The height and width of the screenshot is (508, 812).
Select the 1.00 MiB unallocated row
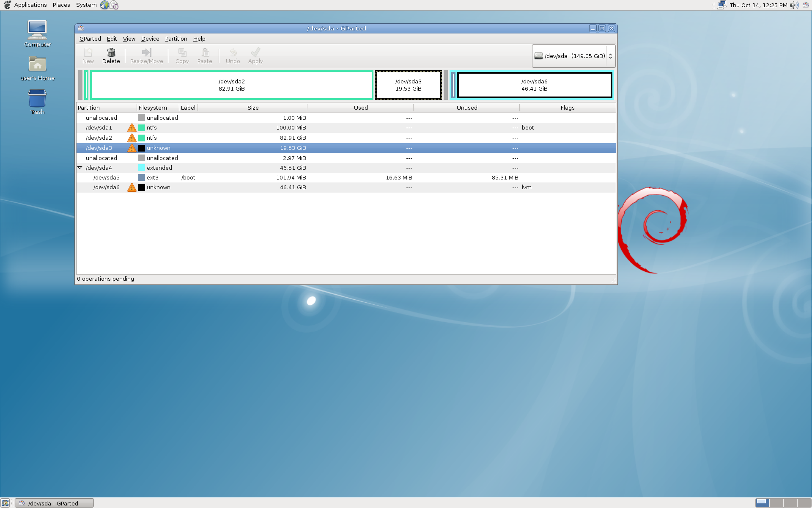(x=346, y=118)
